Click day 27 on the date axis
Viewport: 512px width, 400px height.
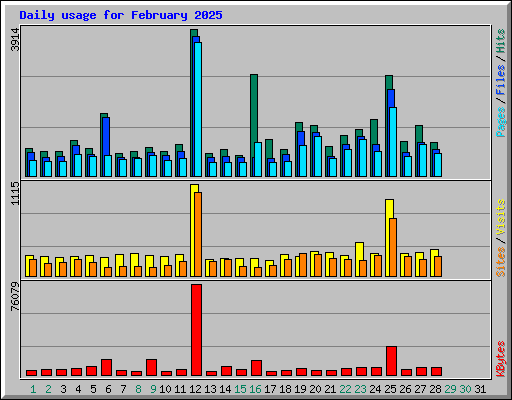coord(420,389)
